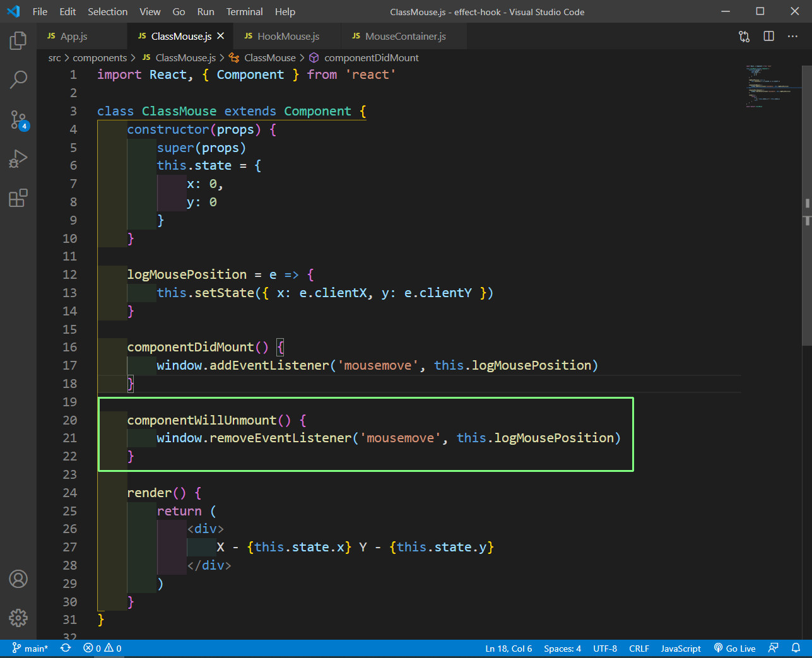Click line number 3 in gutter
Image resolution: width=812 pixels, height=658 pixels.
73,111
